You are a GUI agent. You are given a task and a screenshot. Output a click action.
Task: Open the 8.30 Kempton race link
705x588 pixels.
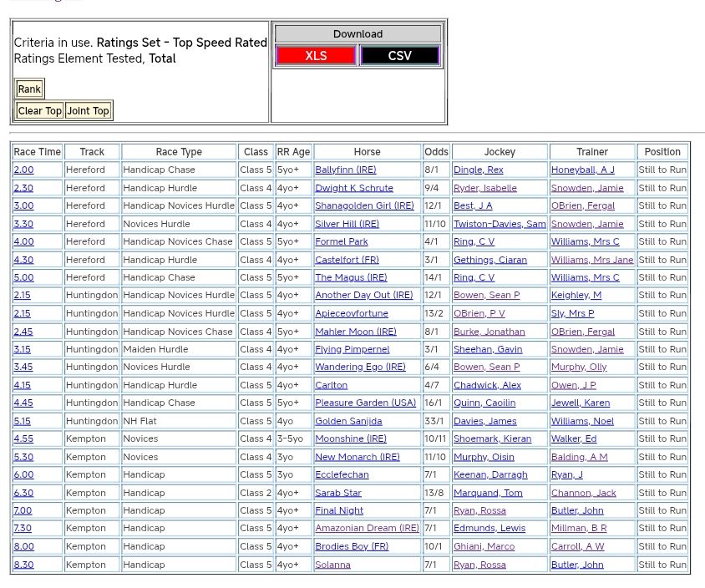tap(23, 565)
